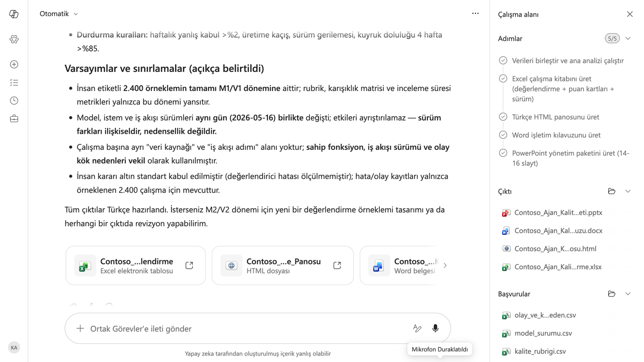Select step PowerPoint yönetim paketini üret
644x362 pixels.
(x=571, y=158)
